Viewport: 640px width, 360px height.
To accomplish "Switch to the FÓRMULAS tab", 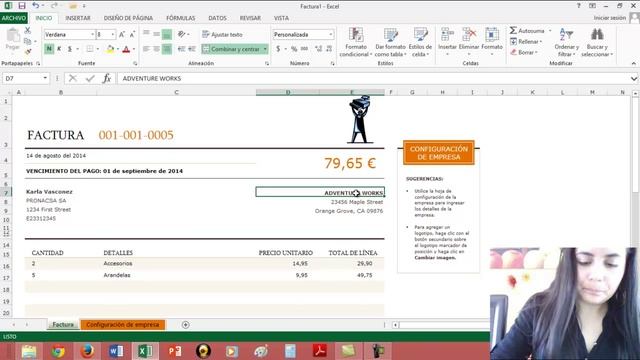I will tap(180, 18).
